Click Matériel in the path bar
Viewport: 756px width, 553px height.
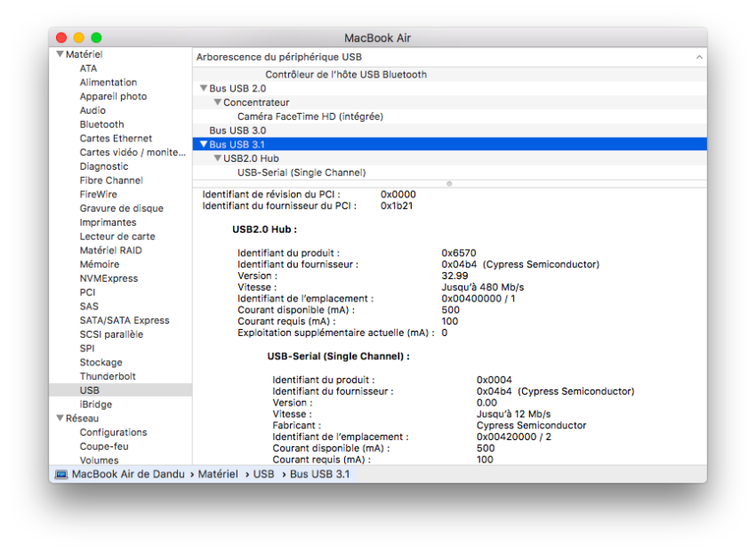point(218,475)
